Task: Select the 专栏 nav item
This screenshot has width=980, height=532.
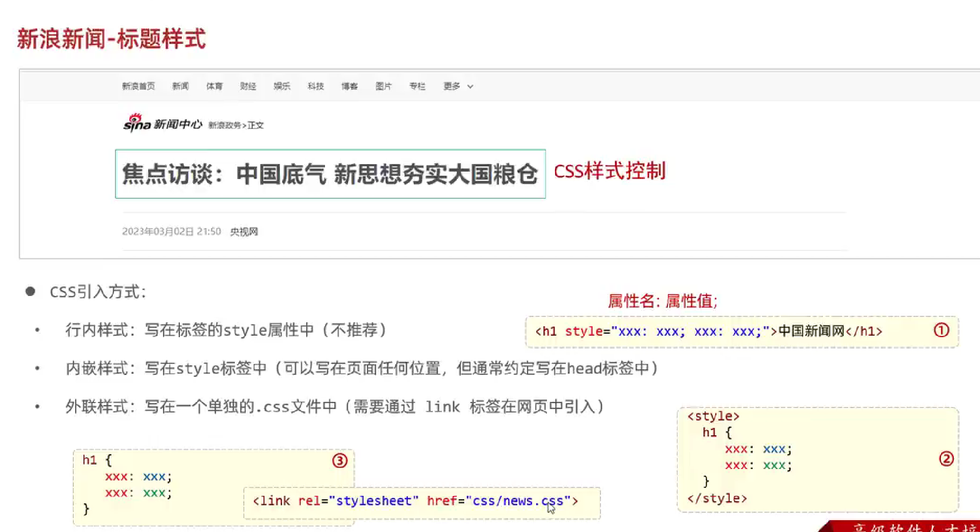Action: [x=418, y=86]
